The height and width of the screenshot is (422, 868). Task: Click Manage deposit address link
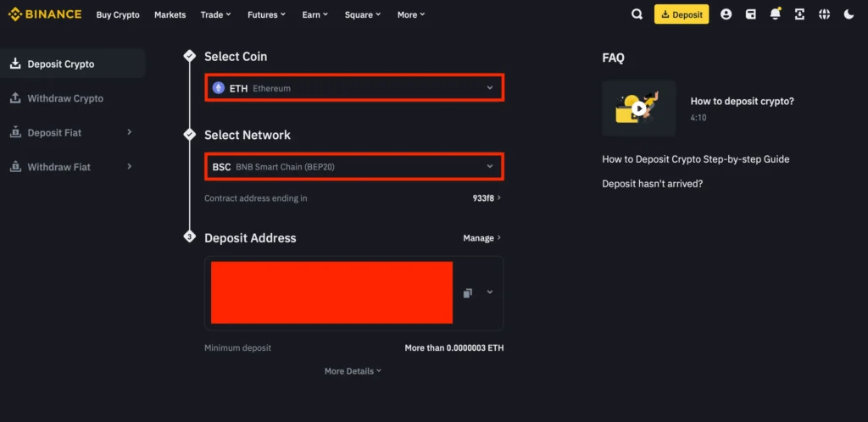481,238
